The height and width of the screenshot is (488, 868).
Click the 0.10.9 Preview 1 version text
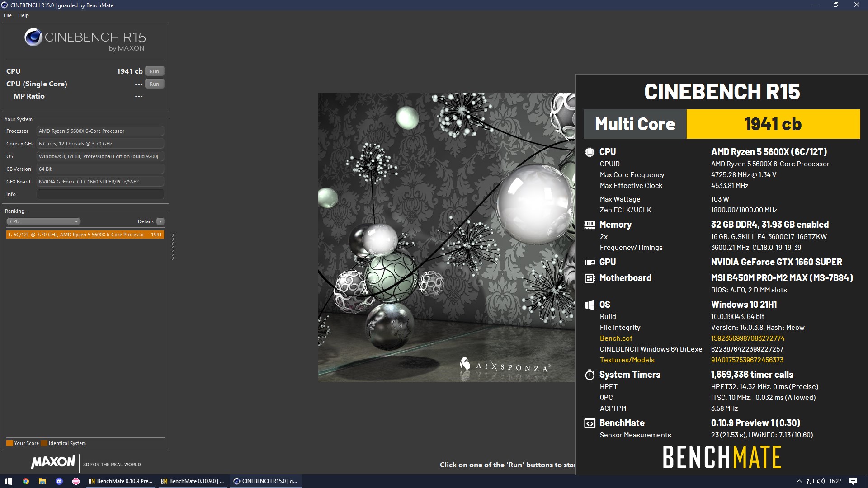click(x=755, y=423)
